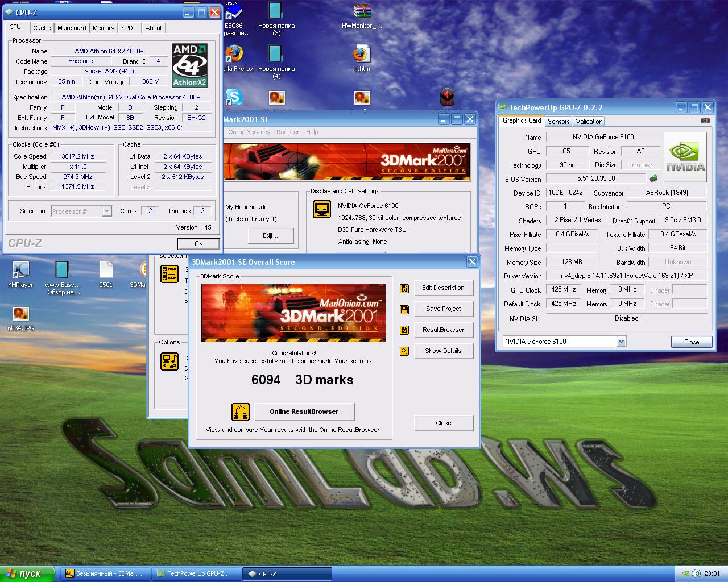Switch to the CPU-Z taskbar item
The height and width of the screenshot is (582, 728).
[287, 573]
